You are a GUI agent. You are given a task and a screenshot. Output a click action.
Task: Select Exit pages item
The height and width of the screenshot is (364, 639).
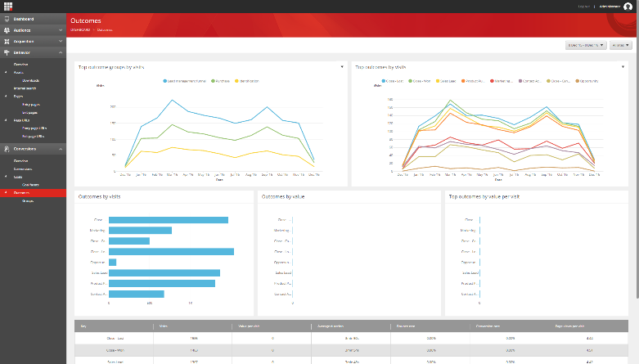click(x=29, y=113)
